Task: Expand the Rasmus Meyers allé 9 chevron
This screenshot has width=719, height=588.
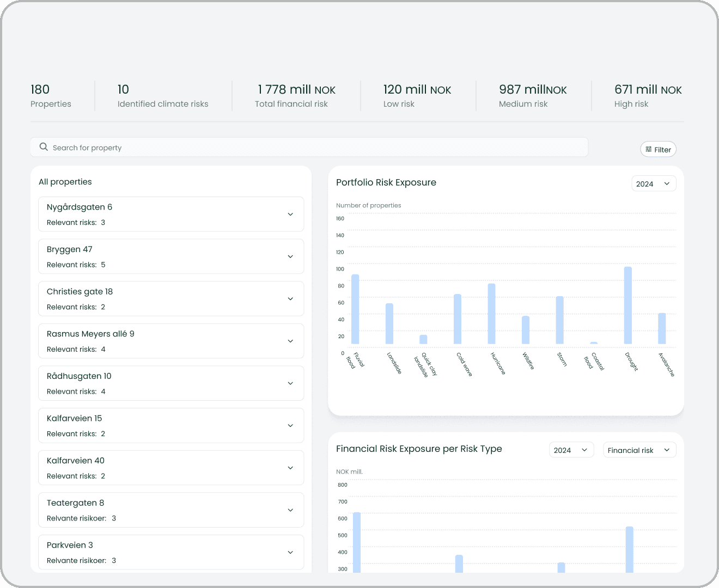Action: (x=290, y=341)
